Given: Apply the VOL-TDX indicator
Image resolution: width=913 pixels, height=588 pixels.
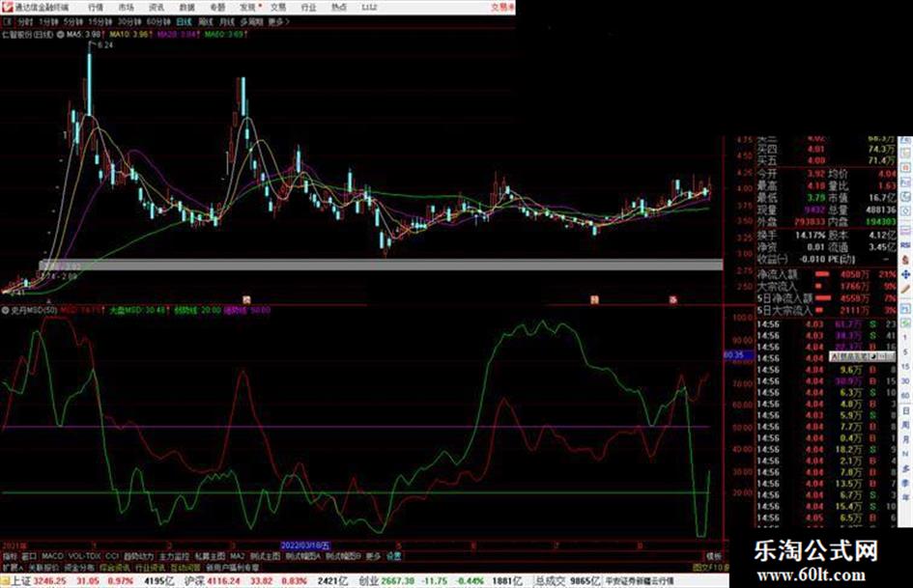Looking at the screenshot, I should tap(85, 556).
